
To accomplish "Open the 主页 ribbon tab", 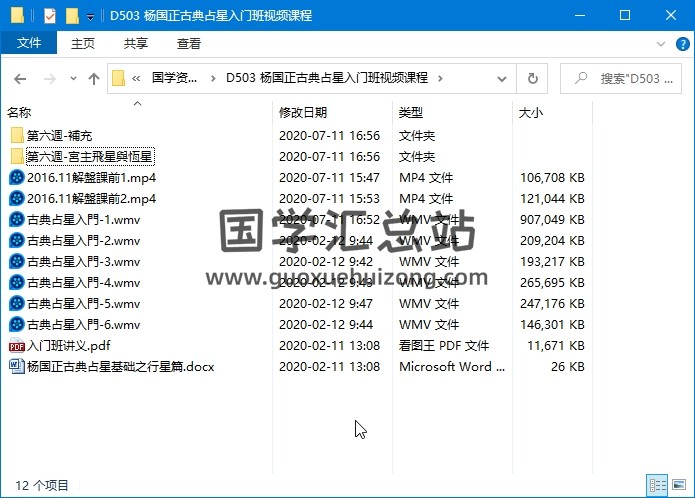I will click(83, 43).
